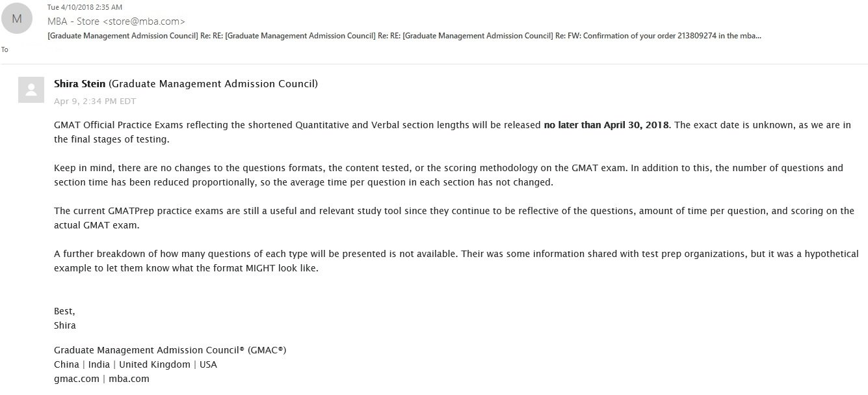This screenshot has width=868, height=395.
Task: Click "China" in the signature country list
Action: [x=66, y=364]
